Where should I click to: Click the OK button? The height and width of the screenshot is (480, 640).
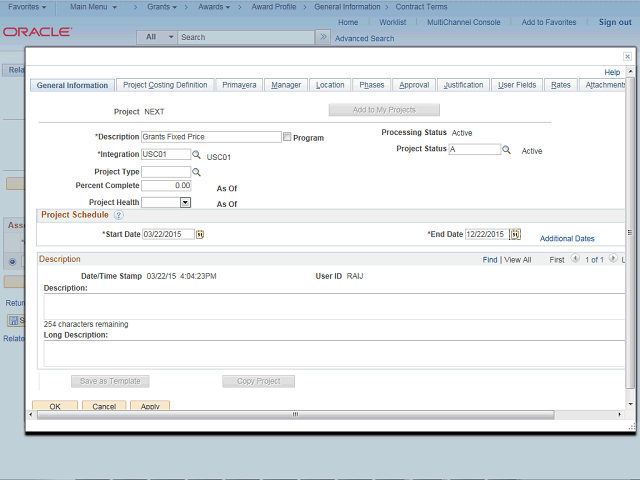55,406
